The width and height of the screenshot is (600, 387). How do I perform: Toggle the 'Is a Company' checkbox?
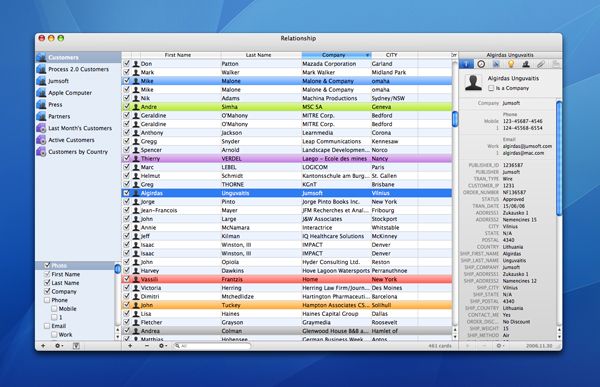click(491, 88)
